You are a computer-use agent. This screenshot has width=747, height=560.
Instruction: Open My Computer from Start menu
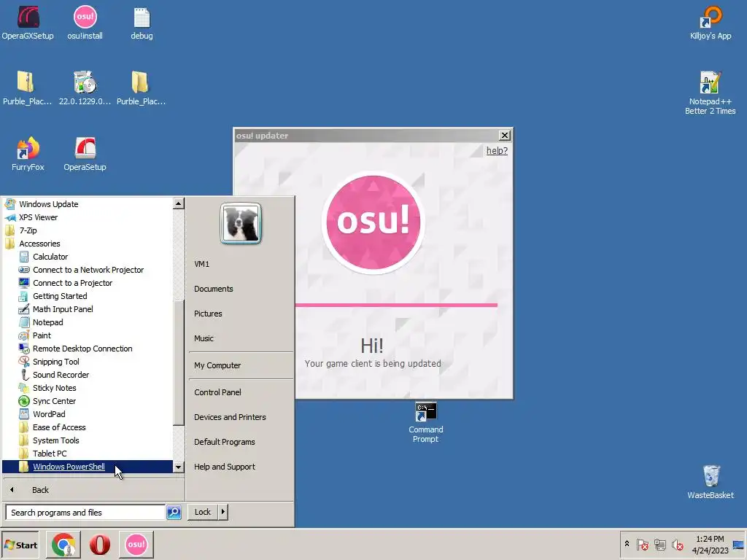click(241, 365)
